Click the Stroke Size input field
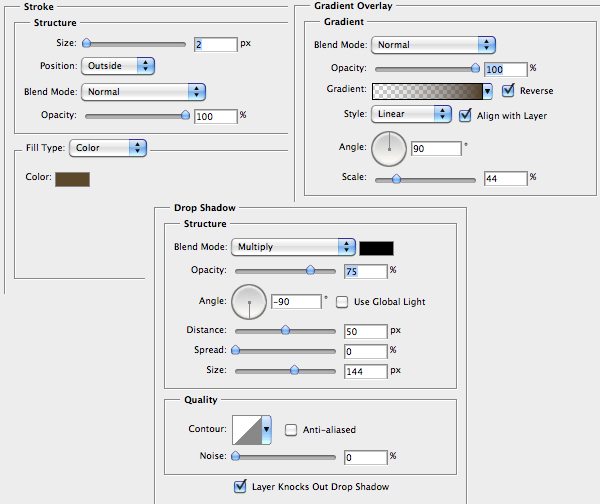Viewport: 600px width, 504px height. [216, 45]
